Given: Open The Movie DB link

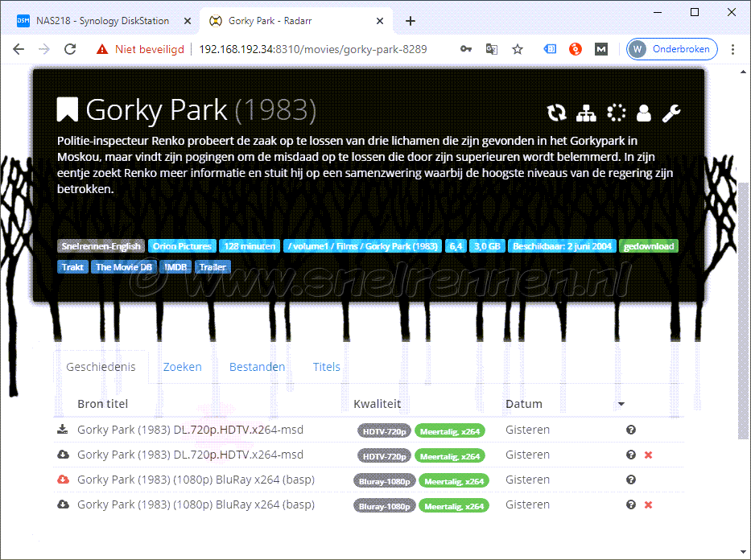Looking at the screenshot, I should pos(124,266).
